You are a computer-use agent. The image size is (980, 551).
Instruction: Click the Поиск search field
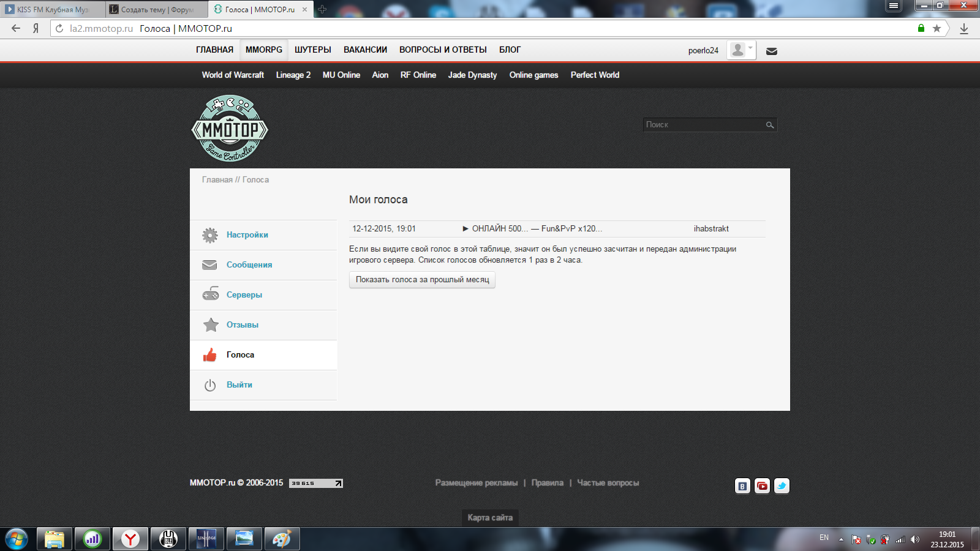703,125
